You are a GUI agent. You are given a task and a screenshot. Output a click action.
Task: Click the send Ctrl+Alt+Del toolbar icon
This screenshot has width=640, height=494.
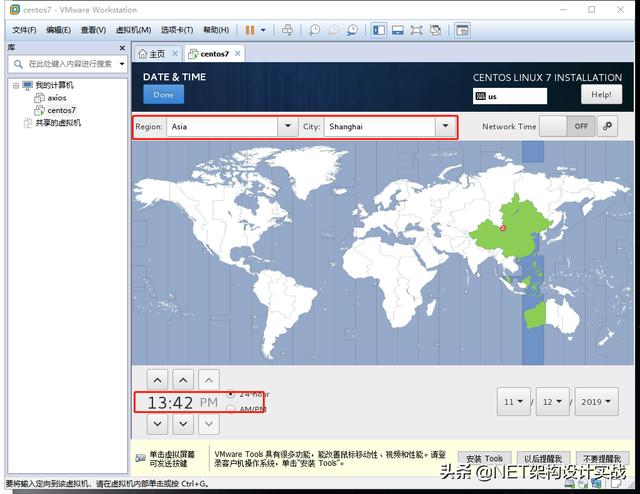click(x=287, y=30)
